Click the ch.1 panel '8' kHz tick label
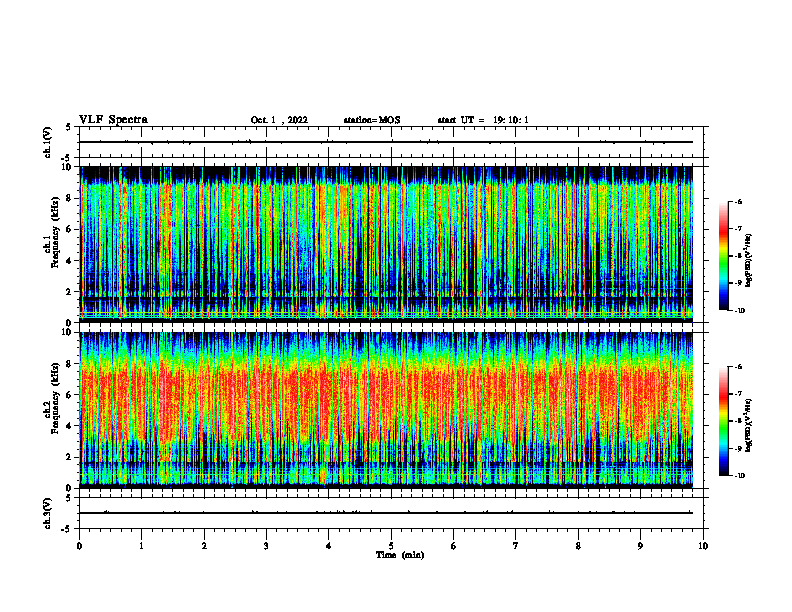Viewport: 792px width, 612px height. pos(69,198)
